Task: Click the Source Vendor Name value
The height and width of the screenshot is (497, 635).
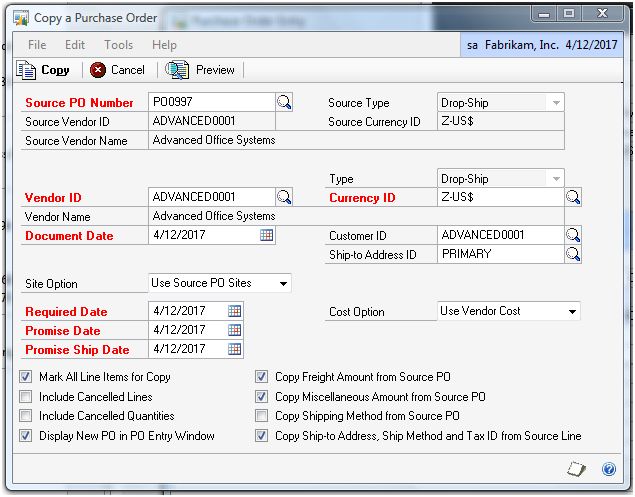Action: coord(214,140)
